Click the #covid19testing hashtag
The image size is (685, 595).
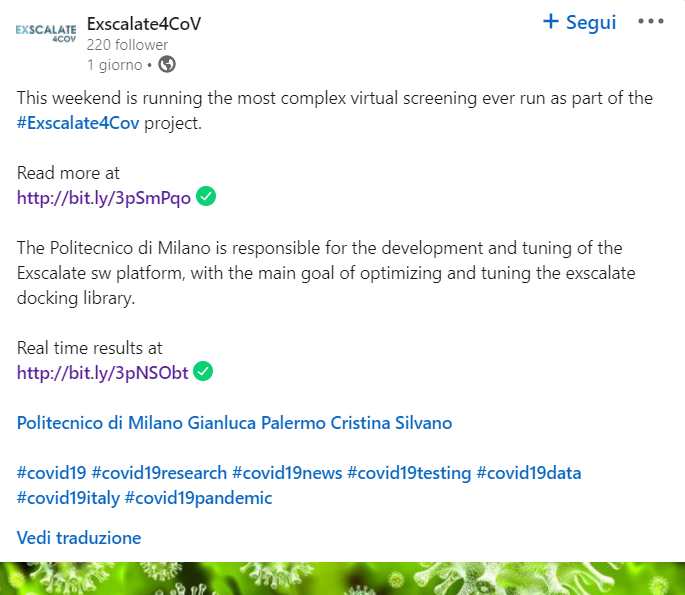coord(409,473)
